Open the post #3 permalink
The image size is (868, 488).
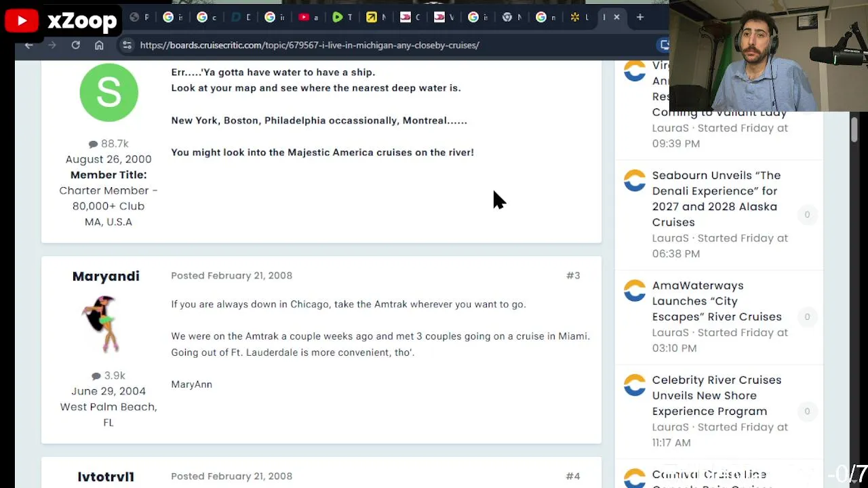click(573, 275)
